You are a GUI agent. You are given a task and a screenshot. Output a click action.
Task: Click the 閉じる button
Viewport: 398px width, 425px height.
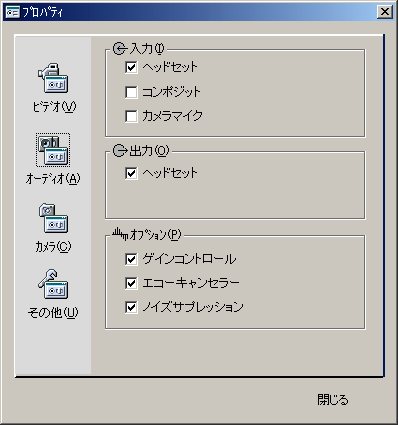(333, 399)
